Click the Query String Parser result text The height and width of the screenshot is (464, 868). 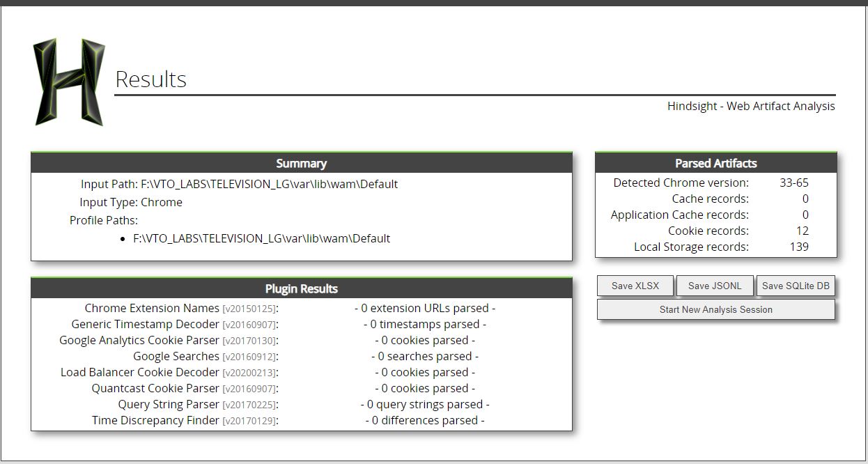click(x=424, y=404)
